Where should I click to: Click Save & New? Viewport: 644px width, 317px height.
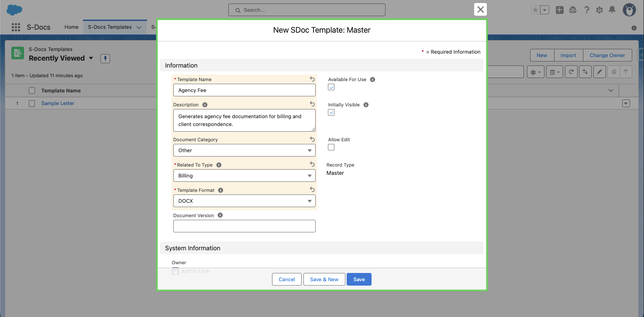pos(324,280)
